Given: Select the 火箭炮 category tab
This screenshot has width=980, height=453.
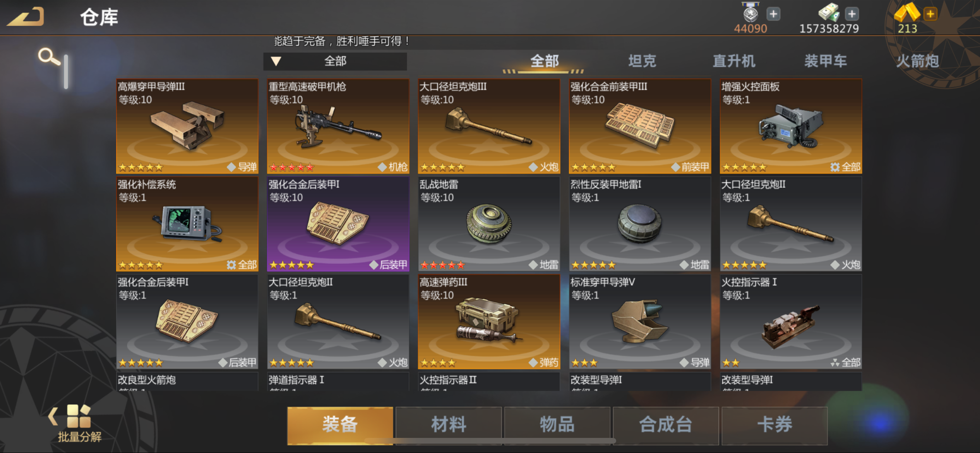Looking at the screenshot, I should click(917, 61).
